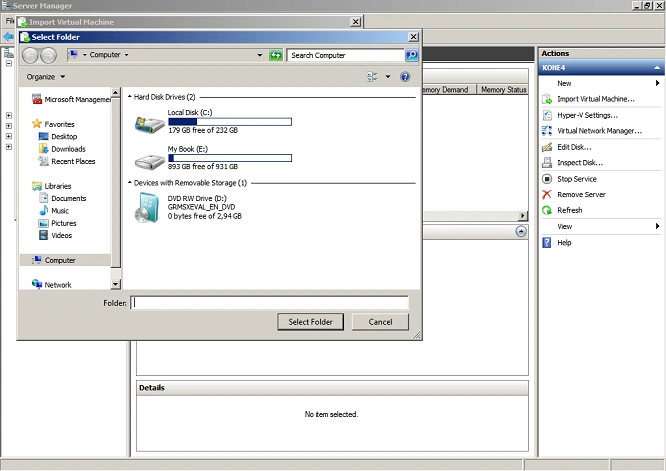Viewport: 666px width, 471px height.
Task: Click the Cancel button
Action: [x=380, y=322]
